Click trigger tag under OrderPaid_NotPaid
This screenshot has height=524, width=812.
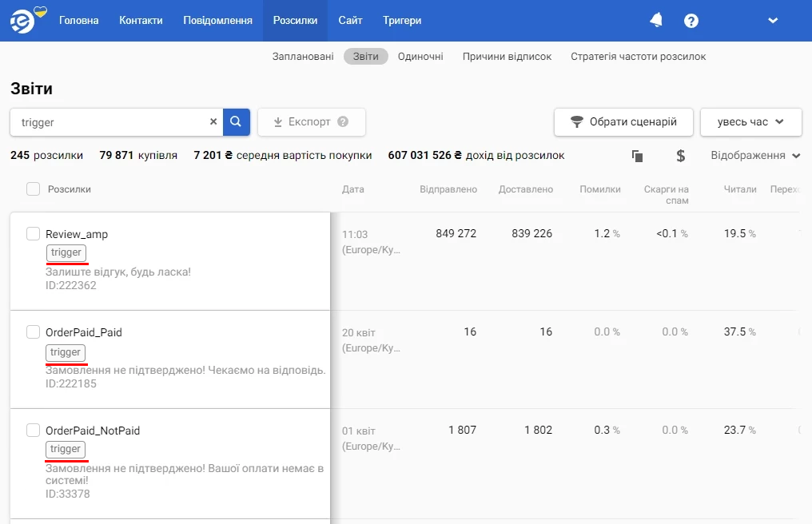click(x=66, y=450)
